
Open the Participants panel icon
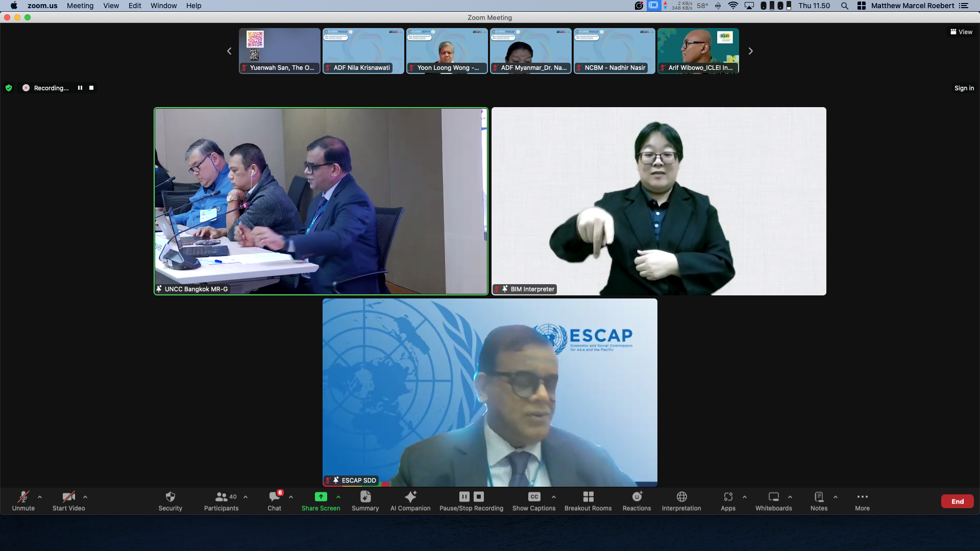221,496
